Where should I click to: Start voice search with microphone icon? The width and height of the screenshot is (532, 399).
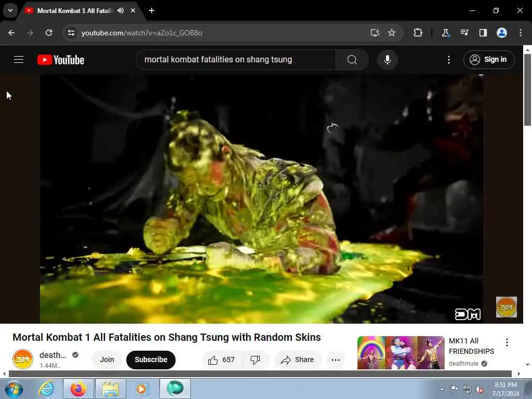pyautogui.click(x=387, y=60)
